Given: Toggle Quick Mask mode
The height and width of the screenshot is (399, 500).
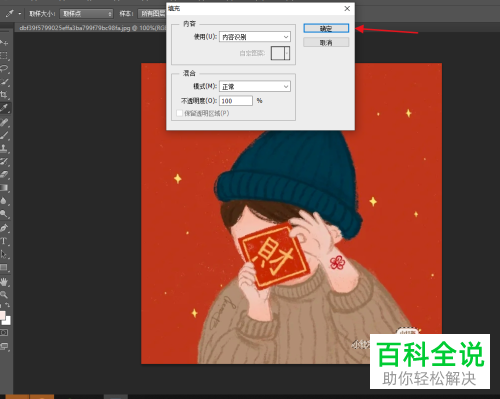Looking at the screenshot, I should click(x=4, y=333).
